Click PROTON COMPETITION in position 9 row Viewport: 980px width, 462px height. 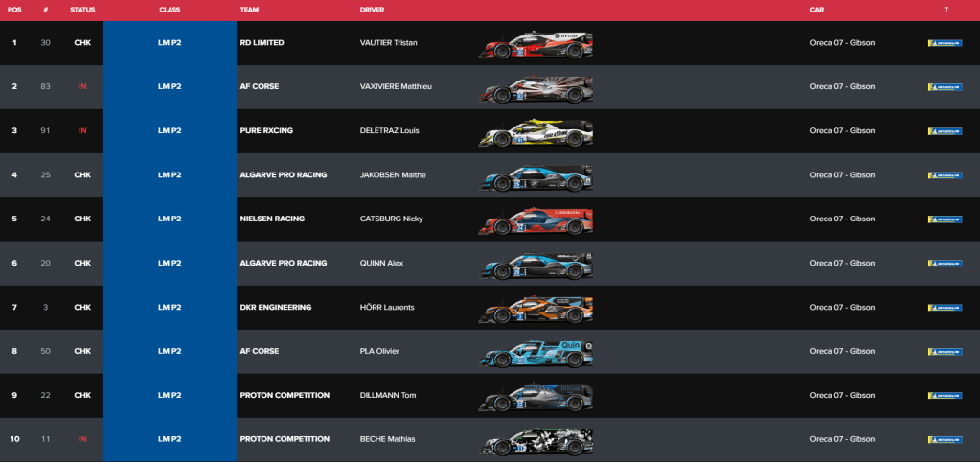[x=285, y=395]
